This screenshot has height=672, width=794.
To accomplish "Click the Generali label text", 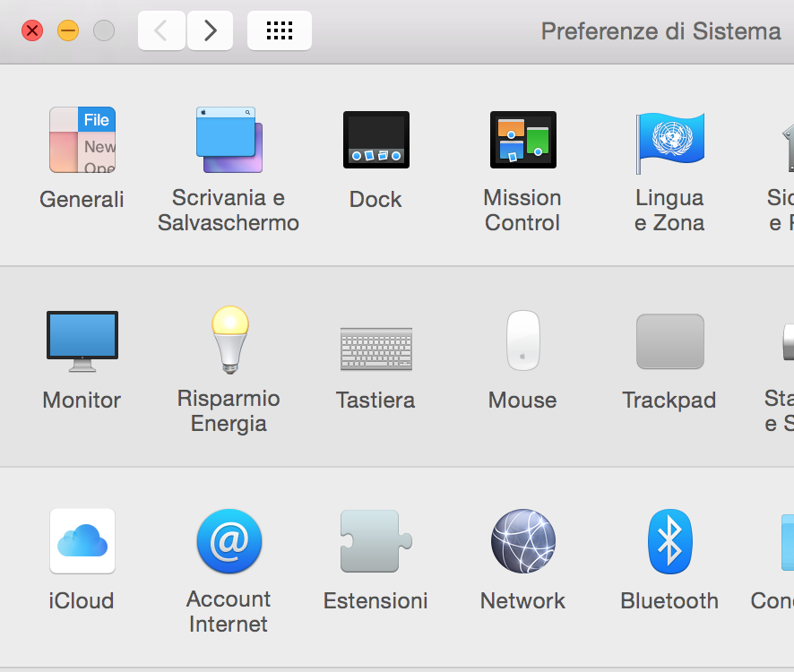I will pyautogui.click(x=82, y=199).
